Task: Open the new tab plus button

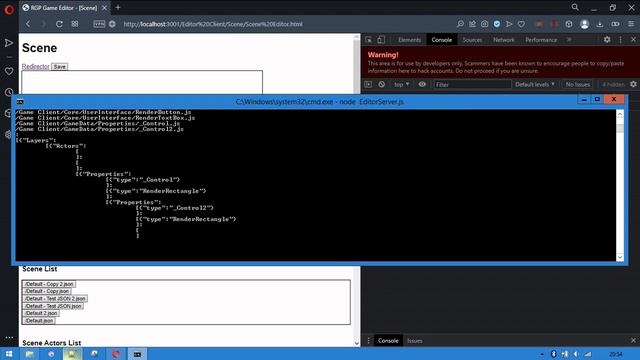Action: click(118, 7)
